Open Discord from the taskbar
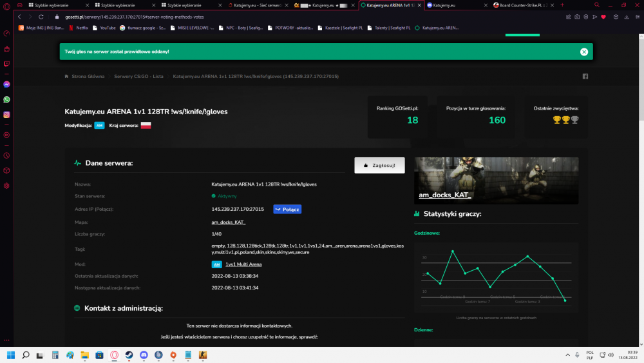Image resolution: width=644 pixels, height=363 pixels. click(x=144, y=355)
